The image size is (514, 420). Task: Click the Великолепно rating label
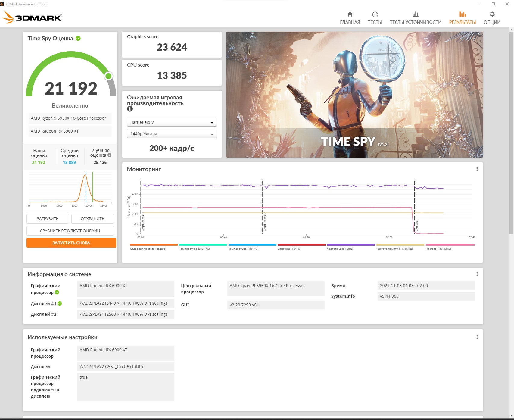pos(70,106)
